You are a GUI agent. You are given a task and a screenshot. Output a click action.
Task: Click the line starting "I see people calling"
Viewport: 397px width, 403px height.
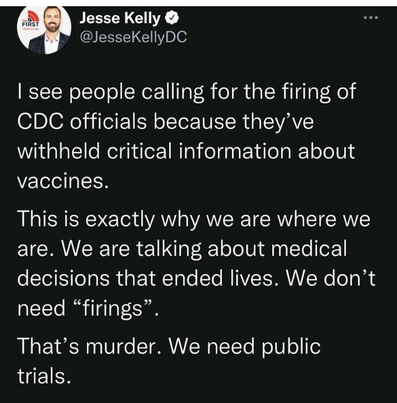(187, 92)
